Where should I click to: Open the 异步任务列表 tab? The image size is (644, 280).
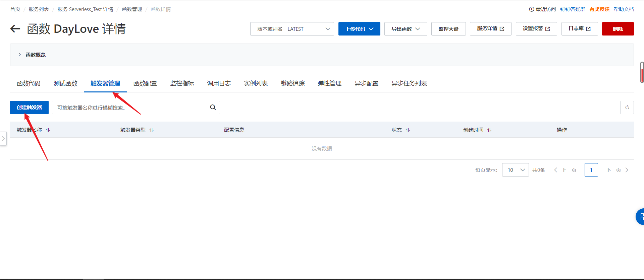point(409,83)
